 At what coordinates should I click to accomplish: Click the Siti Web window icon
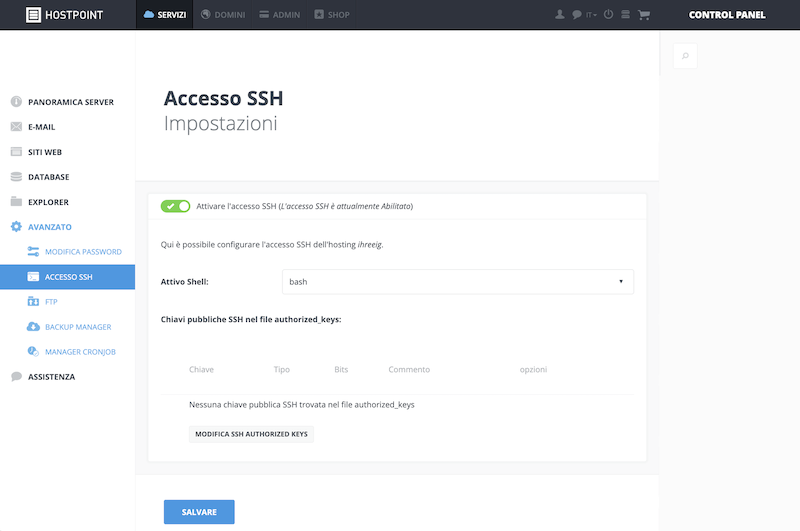16,151
